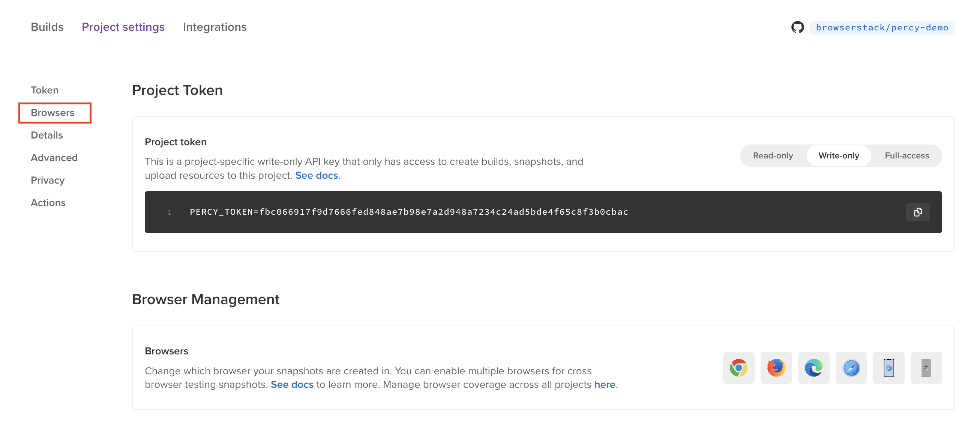
Task: Select Browsers in the settings sidebar
Action: point(53,113)
